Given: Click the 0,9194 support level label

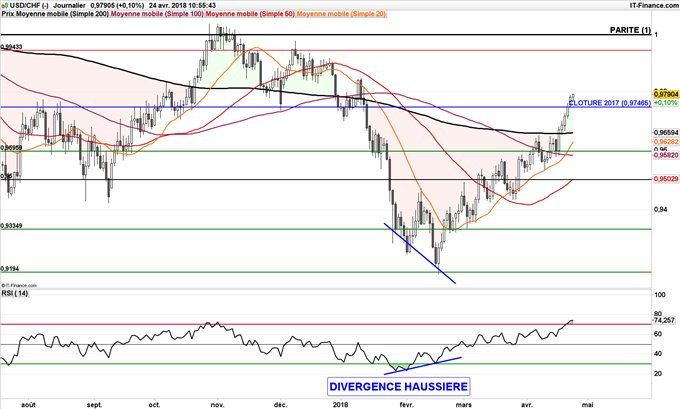Looking at the screenshot, I should point(10,269).
